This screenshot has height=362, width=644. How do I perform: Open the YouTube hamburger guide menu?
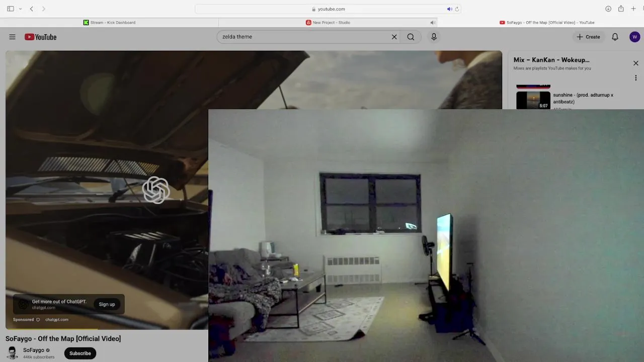pyautogui.click(x=12, y=37)
